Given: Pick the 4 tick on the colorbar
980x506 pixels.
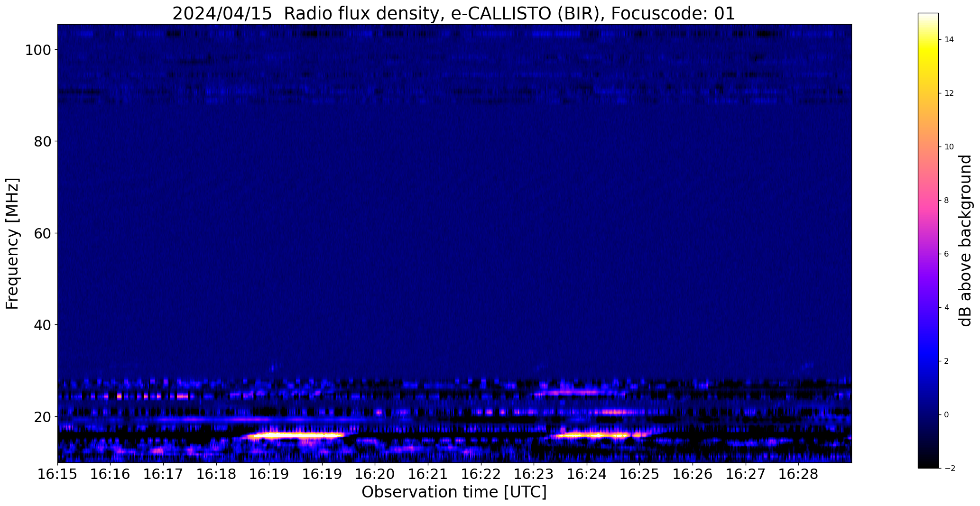Looking at the screenshot, I should pos(947,308).
